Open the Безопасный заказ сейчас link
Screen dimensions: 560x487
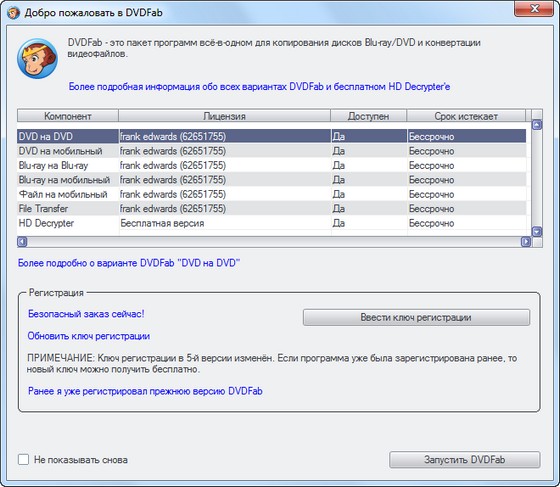pos(86,314)
